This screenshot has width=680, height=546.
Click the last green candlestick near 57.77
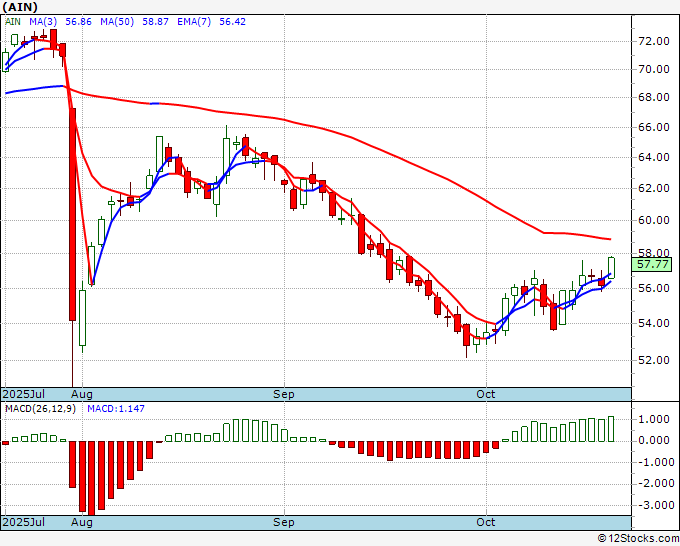[x=611, y=268]
